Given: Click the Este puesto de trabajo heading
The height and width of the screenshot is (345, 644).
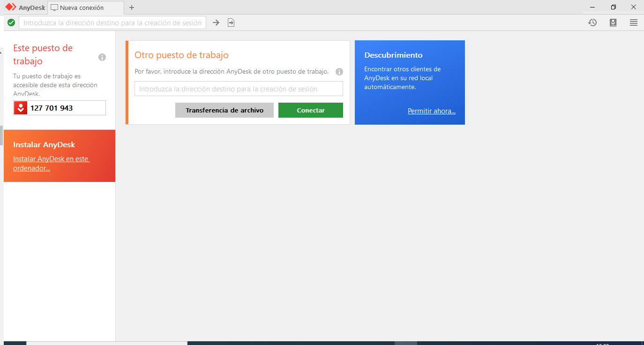Looking at the screenshot, I should [x=43, y=54].
